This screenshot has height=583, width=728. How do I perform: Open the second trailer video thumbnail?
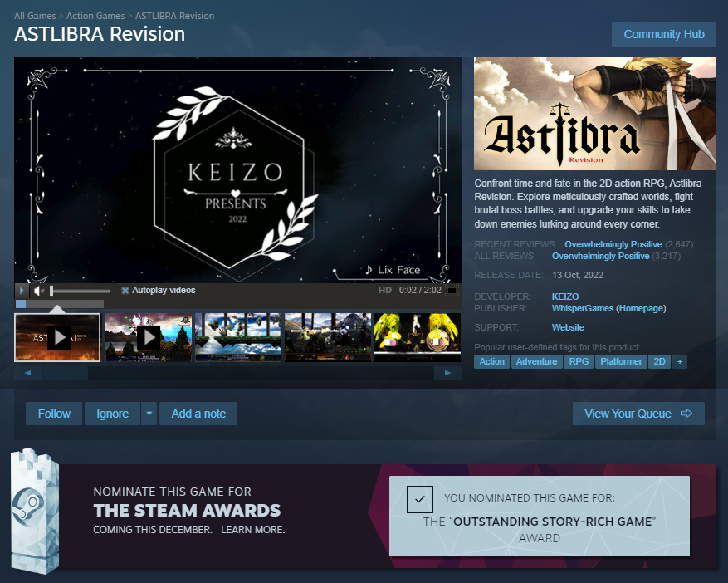click(148, 337)
